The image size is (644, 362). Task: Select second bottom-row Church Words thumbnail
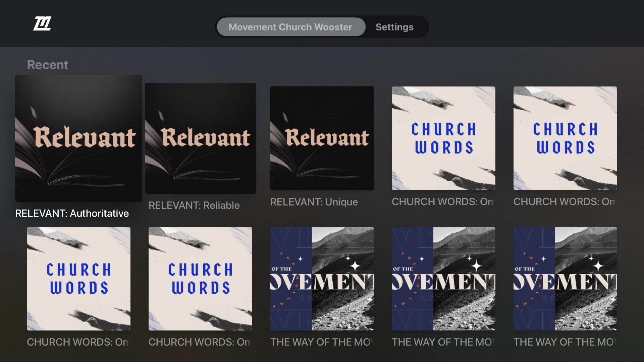click(200, 279)
